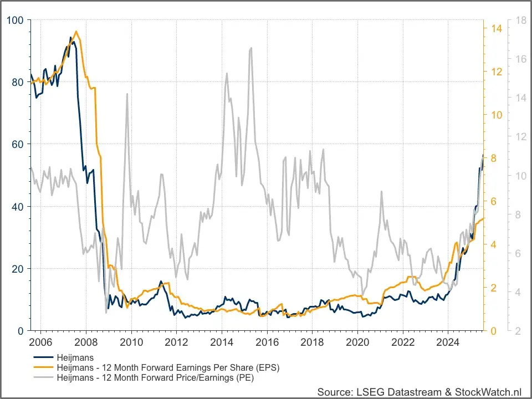Click the grey 6 label on the PE axis
The height and width of the screenshot is (399, 532).
(x=518, y=253)
